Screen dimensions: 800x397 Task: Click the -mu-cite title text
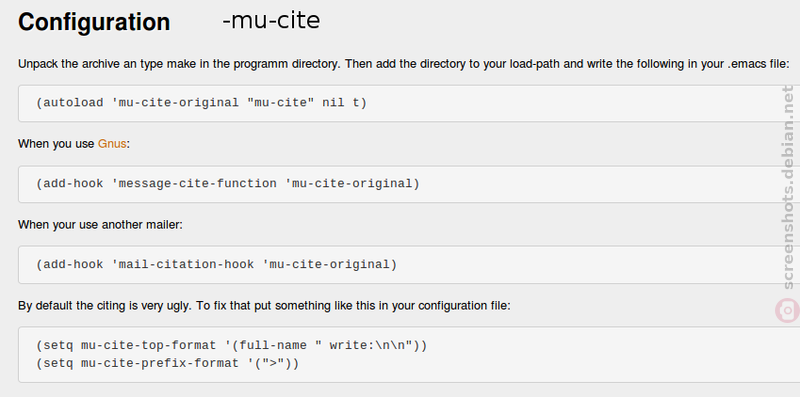[x=271, y=21]
